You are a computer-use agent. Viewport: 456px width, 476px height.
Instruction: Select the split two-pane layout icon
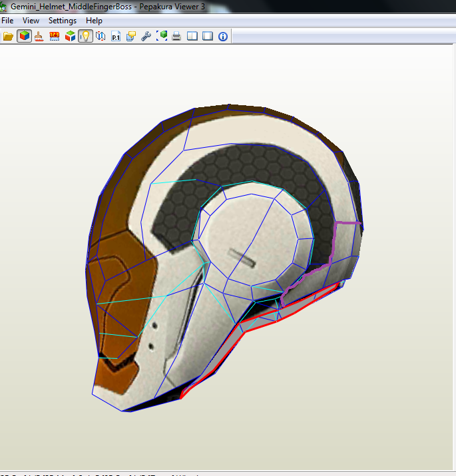pos(192,37)
